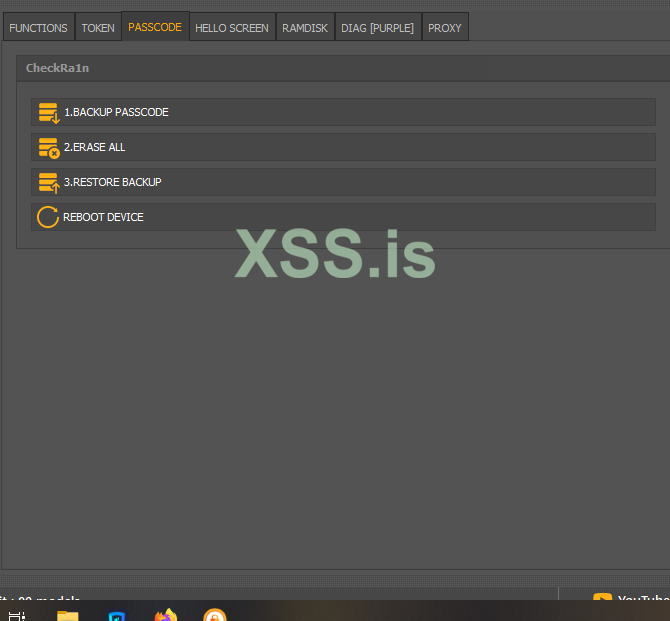
Task: Click the erase all X-badge icon
Action: [x=49, y=148]
